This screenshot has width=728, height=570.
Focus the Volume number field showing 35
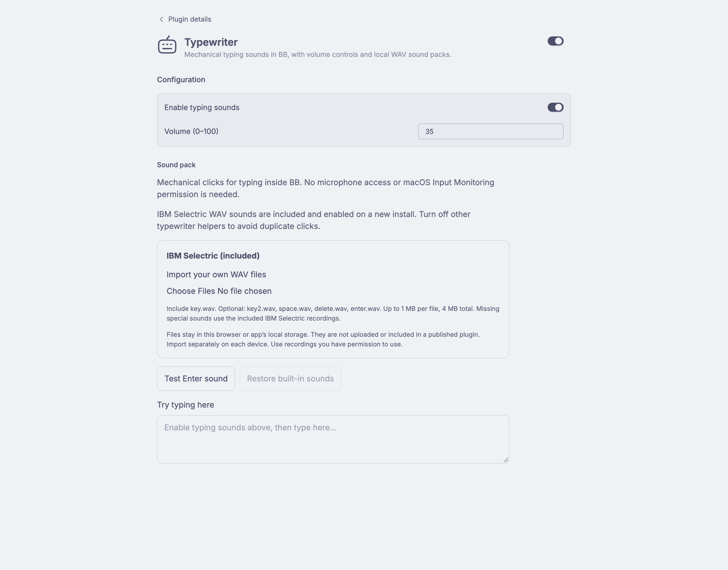tap(491, 131)
